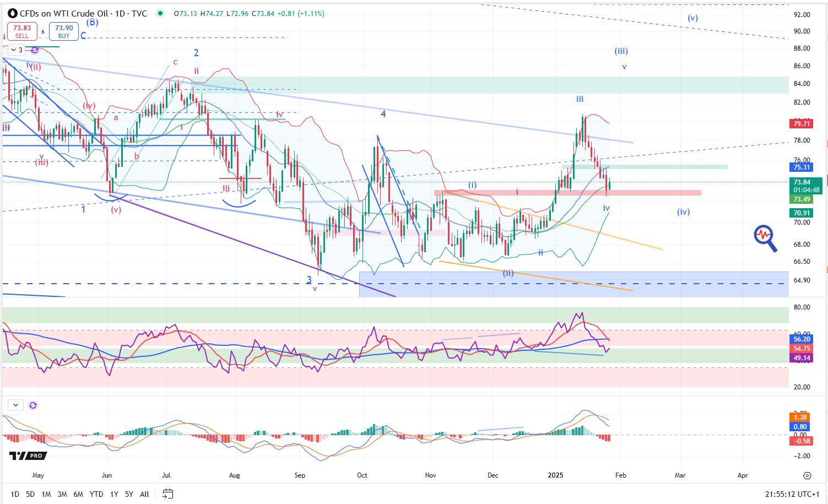Viewport: 828px width, 504px height.
Task: Switch to the YTD range
Action: click(96, 494)
